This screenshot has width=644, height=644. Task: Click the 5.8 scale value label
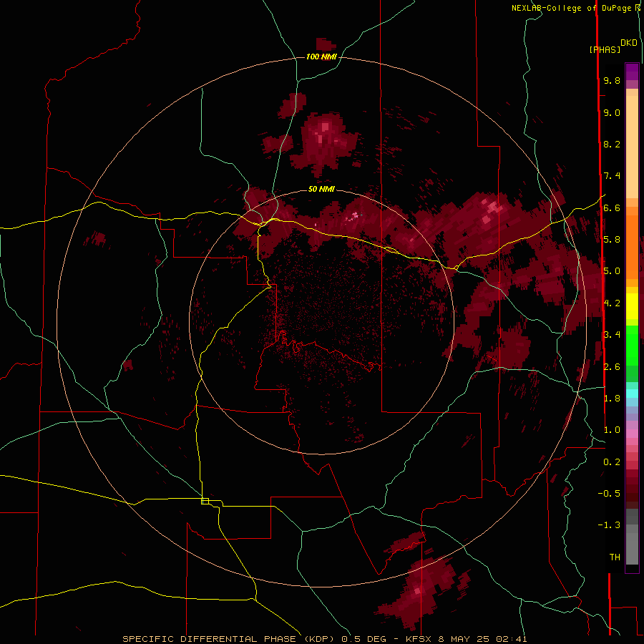[612, 240]
